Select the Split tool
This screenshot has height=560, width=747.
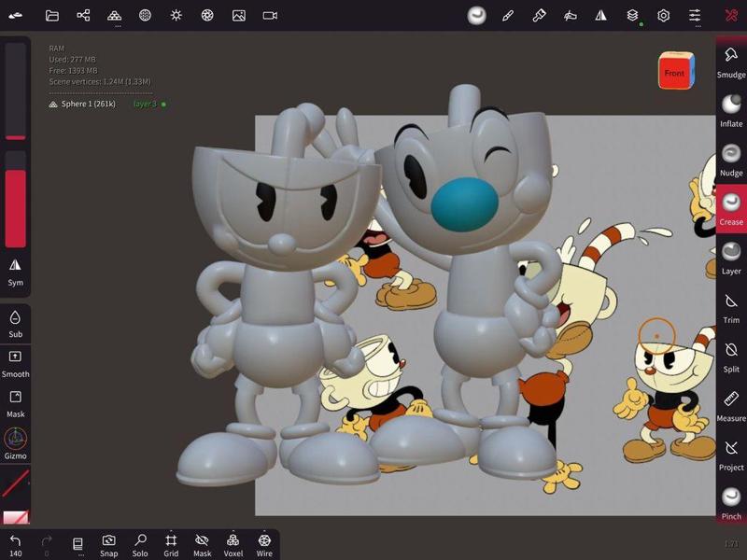coord(731,357)
